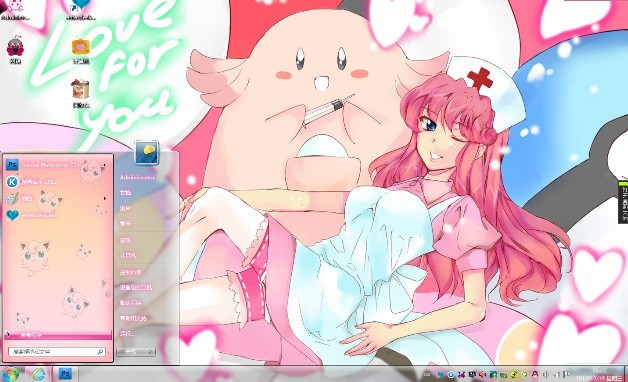
Task: Click the Shut down button
Action: tap(131, 352)
